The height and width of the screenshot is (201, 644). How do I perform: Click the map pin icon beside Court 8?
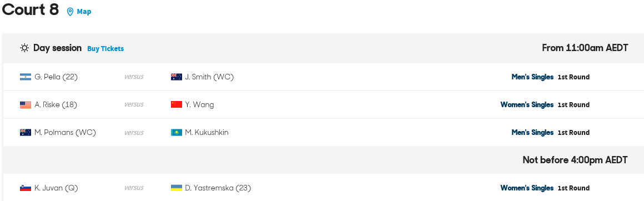point(71,12)
